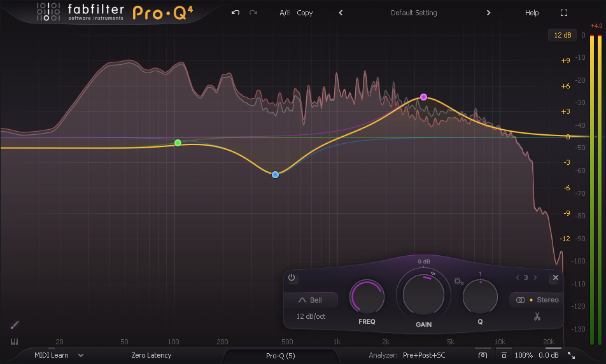This screenshot has height=364, width=606.
Task: Click the Copy button
Action: point(305,13)
